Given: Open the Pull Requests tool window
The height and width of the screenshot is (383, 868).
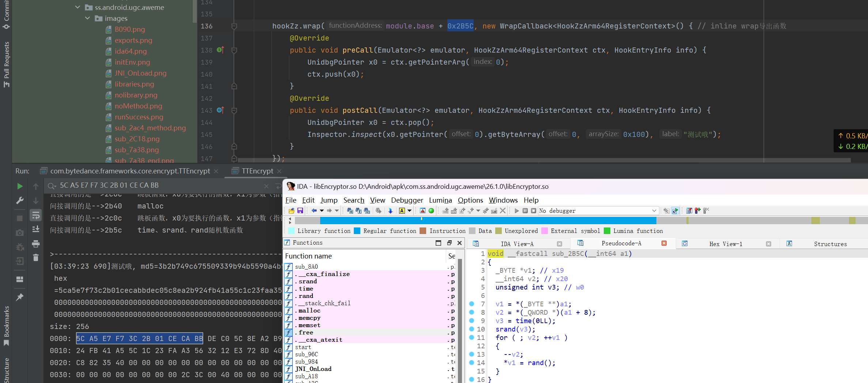Looking at the screenshot, I should coord(6,64).
